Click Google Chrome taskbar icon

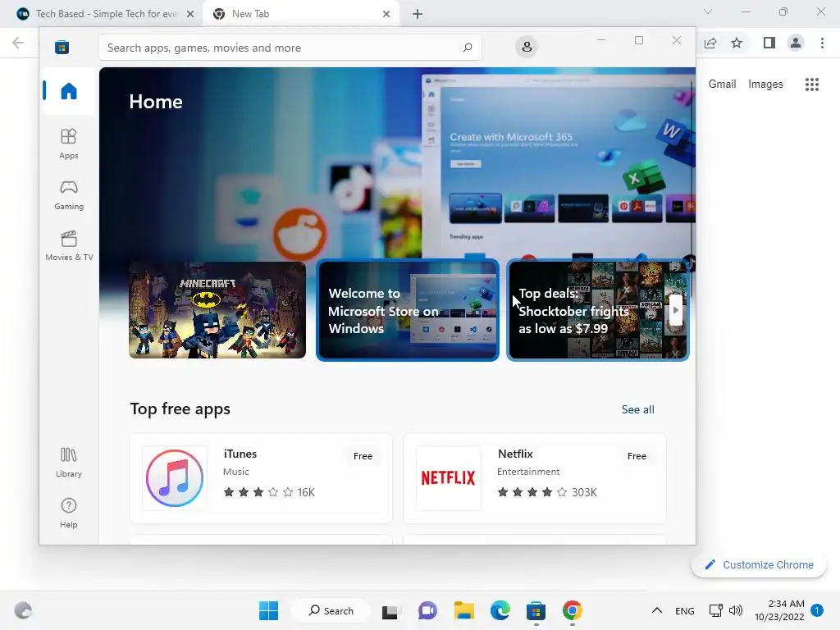572,610
